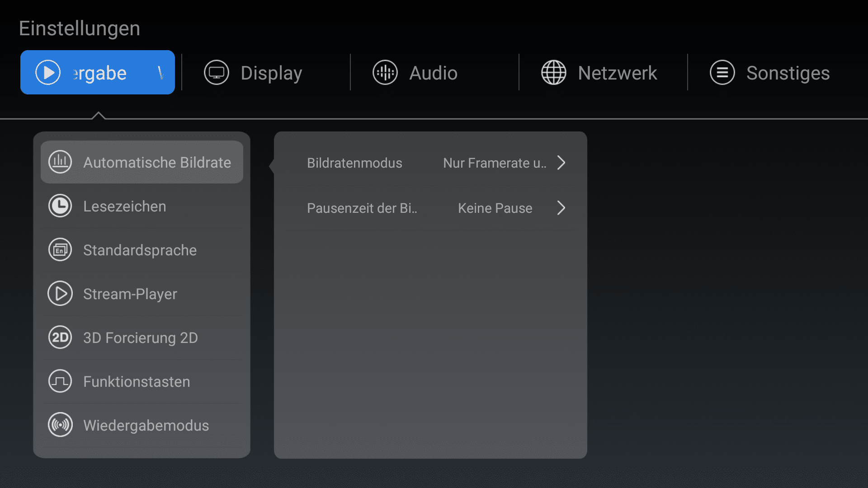Open the Wiedergabemodus settings entry
Screen dimensions: 868x488
click(x=146, y=426)
